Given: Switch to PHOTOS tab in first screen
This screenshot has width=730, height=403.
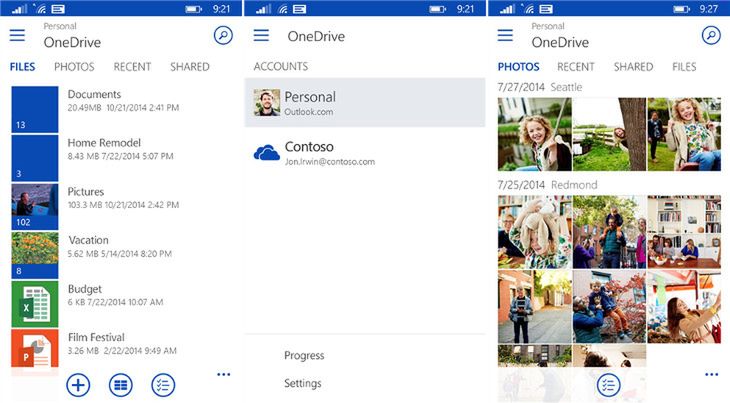Looking at the screenshot, I should coord(74,67).
